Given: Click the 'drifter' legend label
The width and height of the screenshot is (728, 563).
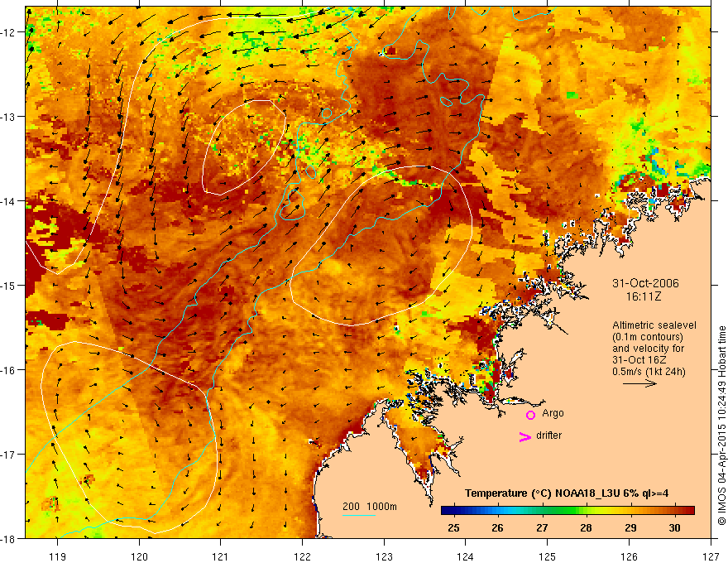Looking at the screenshot, I should click(548, 435).
